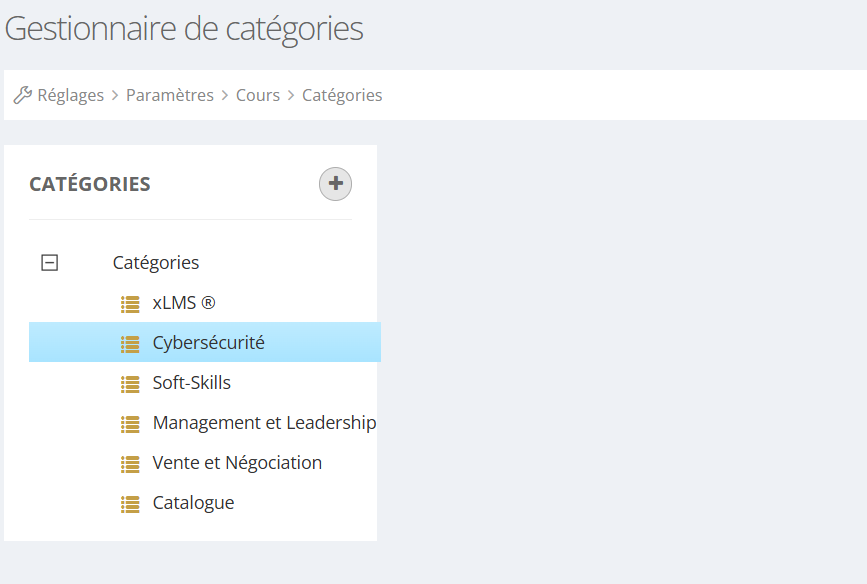Open Management et Leadership category
The width and height of the screenshot is (867, 584).
point(264,423)
